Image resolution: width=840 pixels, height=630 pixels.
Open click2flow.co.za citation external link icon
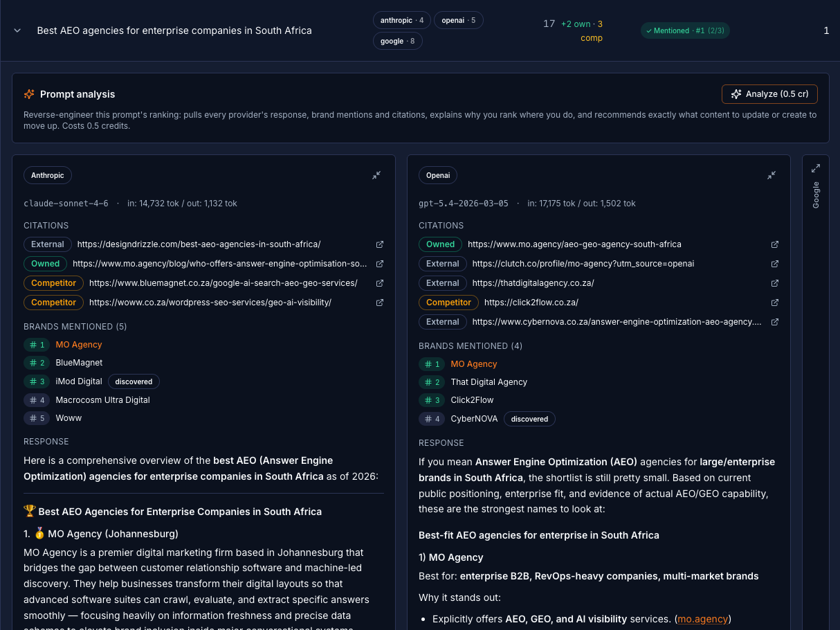pyautogui.click(x=775, y=303)
